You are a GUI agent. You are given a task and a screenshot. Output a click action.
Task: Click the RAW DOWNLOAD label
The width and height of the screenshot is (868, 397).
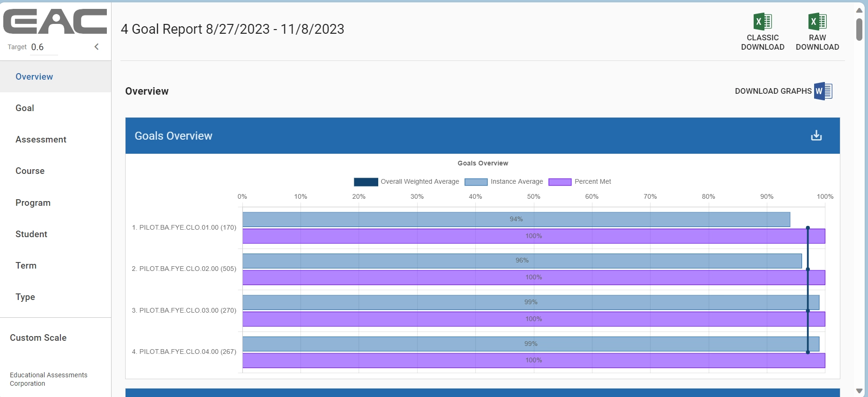point(817,42)
